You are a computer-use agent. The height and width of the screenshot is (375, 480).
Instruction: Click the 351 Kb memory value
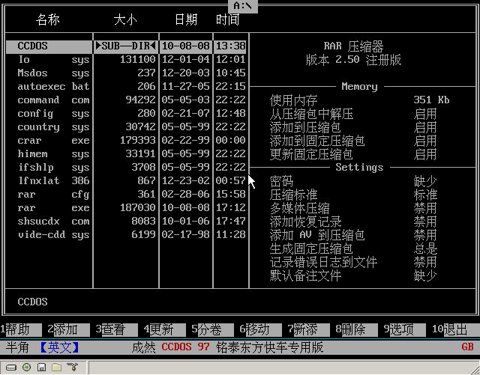(x=432, y=100)
